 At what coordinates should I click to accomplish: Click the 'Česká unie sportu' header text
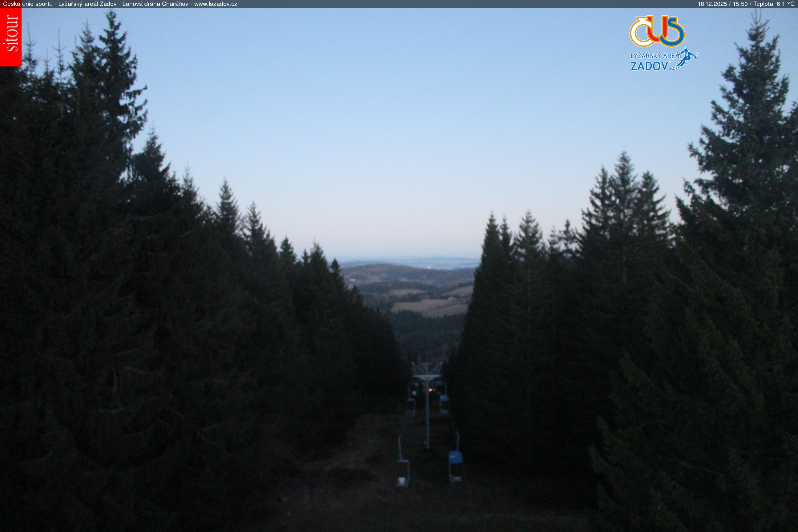pos(28,4)
